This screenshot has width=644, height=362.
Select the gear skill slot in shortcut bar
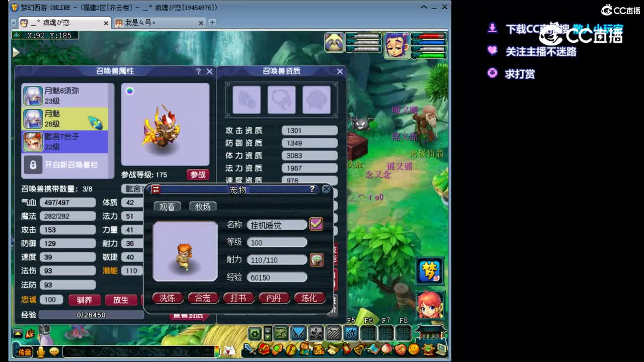pos(255,333)
